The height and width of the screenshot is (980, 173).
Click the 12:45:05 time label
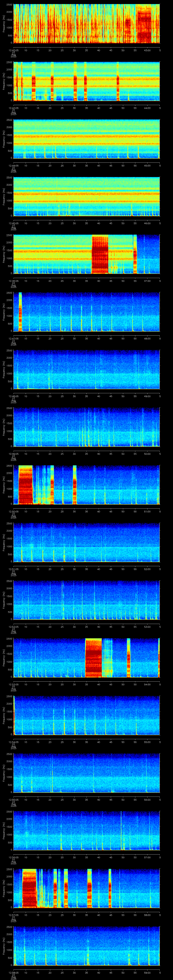(x=14, y=223)
